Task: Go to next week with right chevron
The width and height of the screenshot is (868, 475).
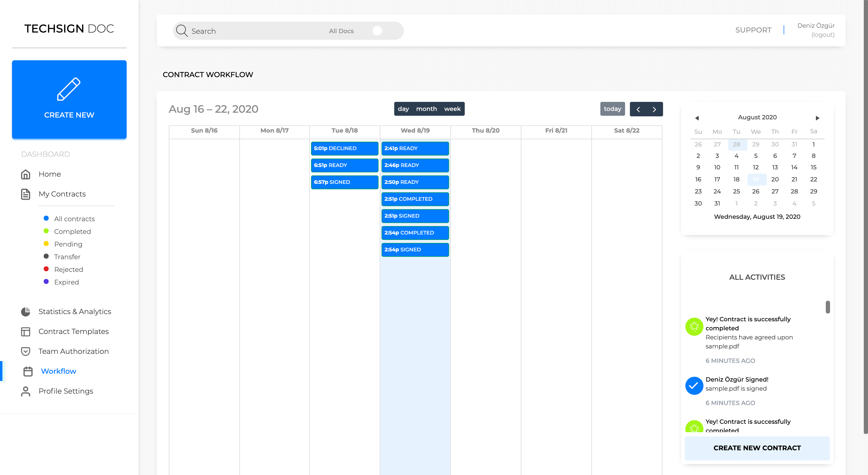Action: (654, 109)
